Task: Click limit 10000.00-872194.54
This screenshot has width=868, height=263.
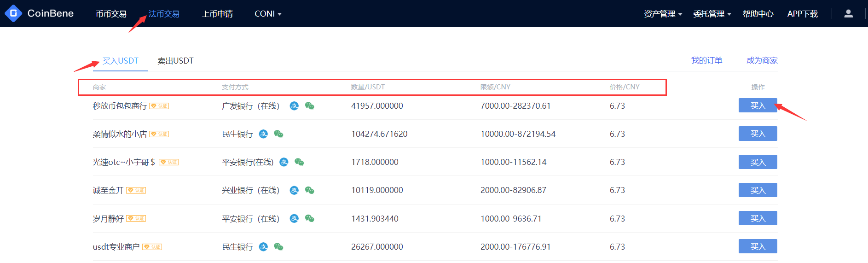Action: point(518,134)
